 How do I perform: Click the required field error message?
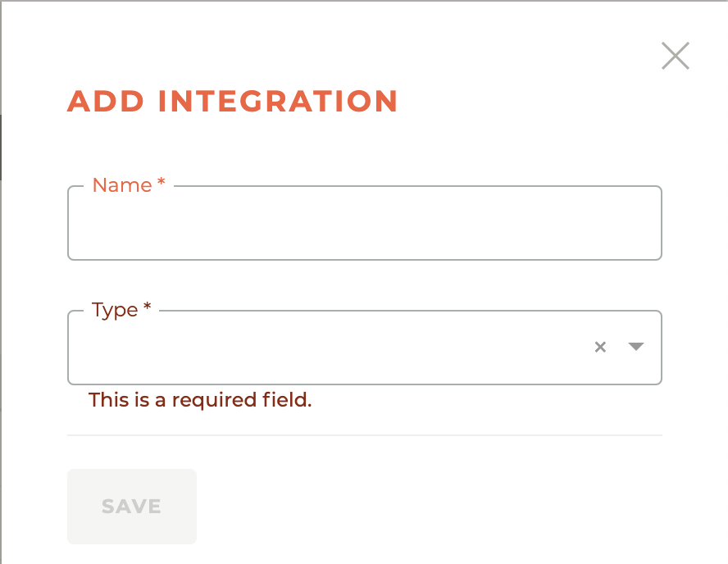point(199,400)
